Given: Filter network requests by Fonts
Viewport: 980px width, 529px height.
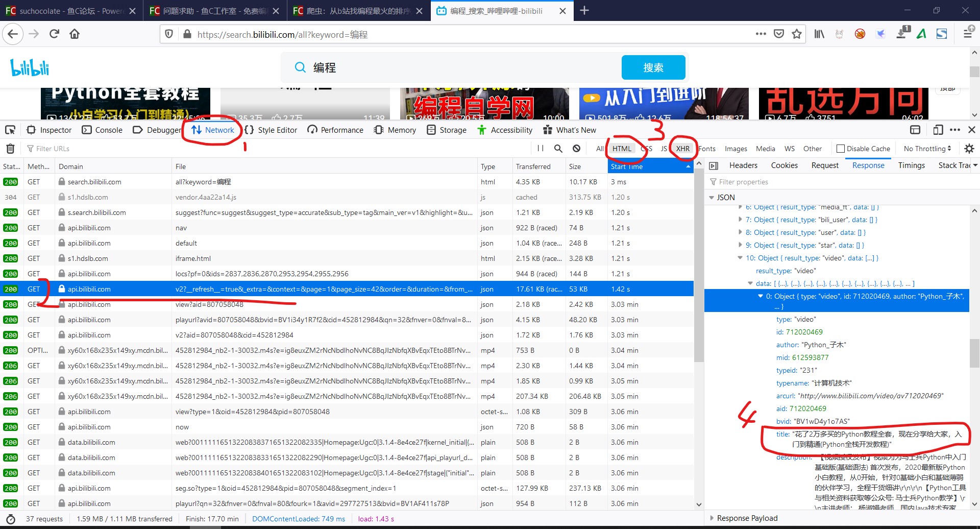Looking at the screenshot, I should 707,149.
